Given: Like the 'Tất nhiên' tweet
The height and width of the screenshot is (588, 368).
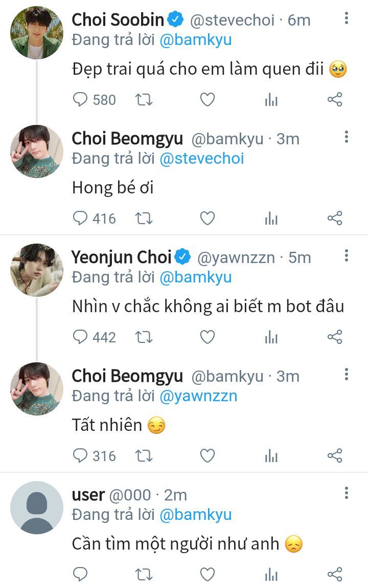Looking at the screenshot, I should [x=208, y=455].
